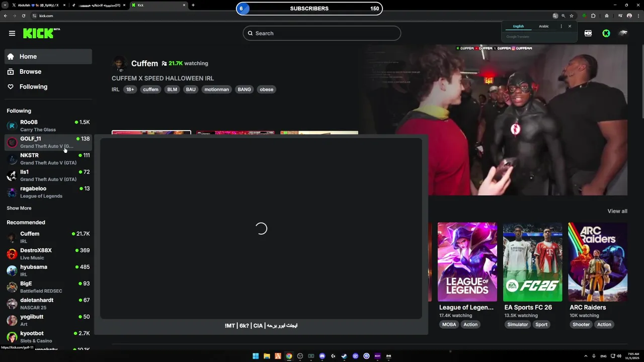Screen dimensions: 644x362
Task: Open kyootbot in the Recommended list
Action: coord(48,337)
